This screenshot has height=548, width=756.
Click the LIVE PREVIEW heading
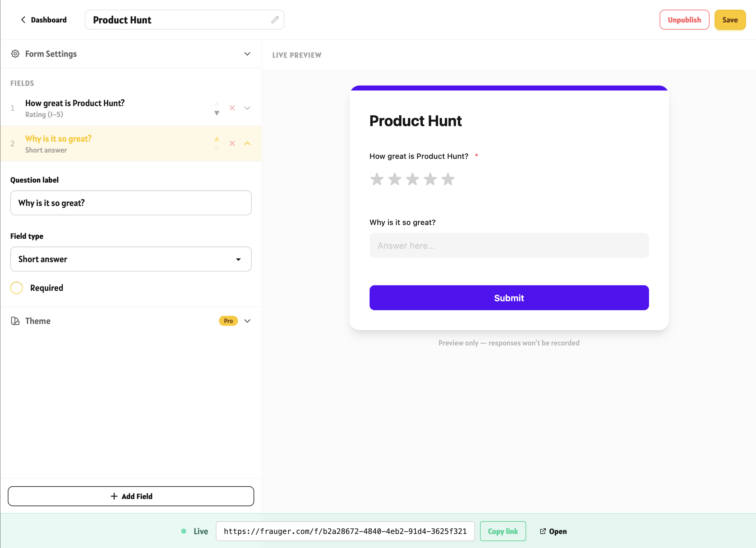297,55
